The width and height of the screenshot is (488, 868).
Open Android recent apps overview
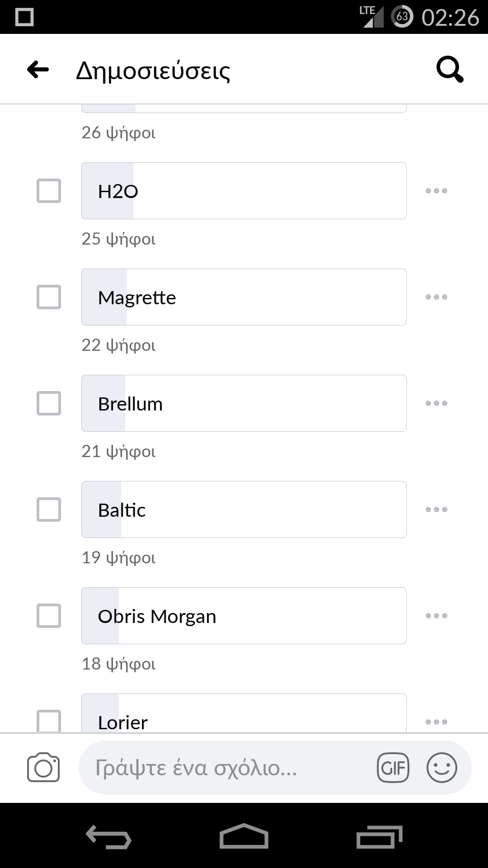(379, 836)
